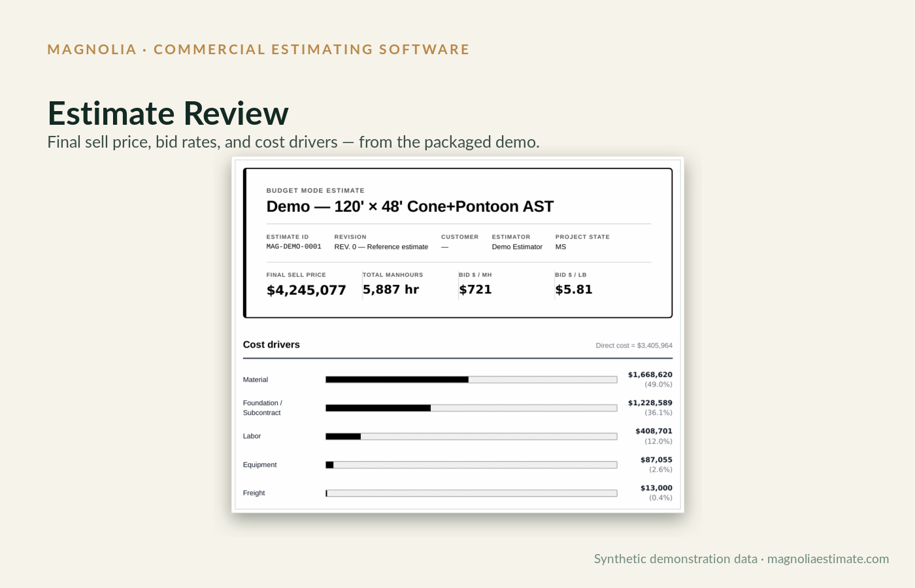The height and width of the screenshot is (588, 915).
Task: Click the 'Freight' row label
Action: point(254,493)
